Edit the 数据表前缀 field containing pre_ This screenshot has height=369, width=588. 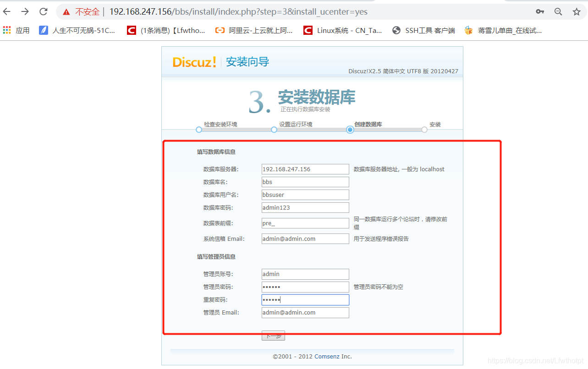305,223
